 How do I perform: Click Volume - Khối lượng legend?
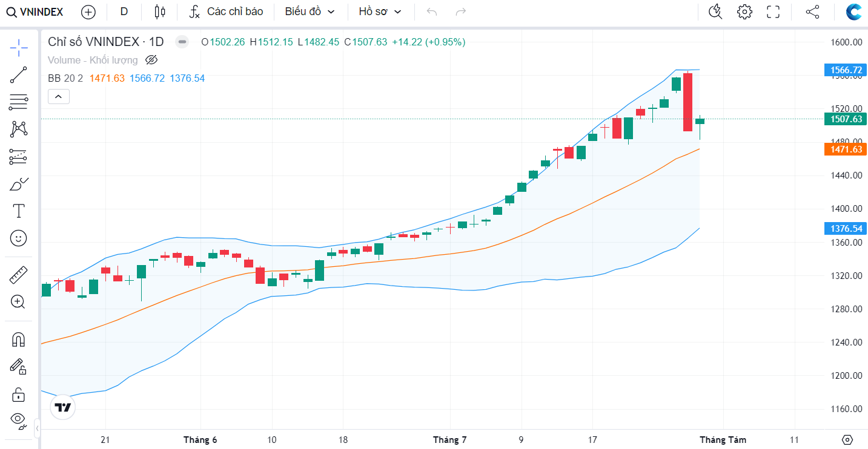[93, 60]
